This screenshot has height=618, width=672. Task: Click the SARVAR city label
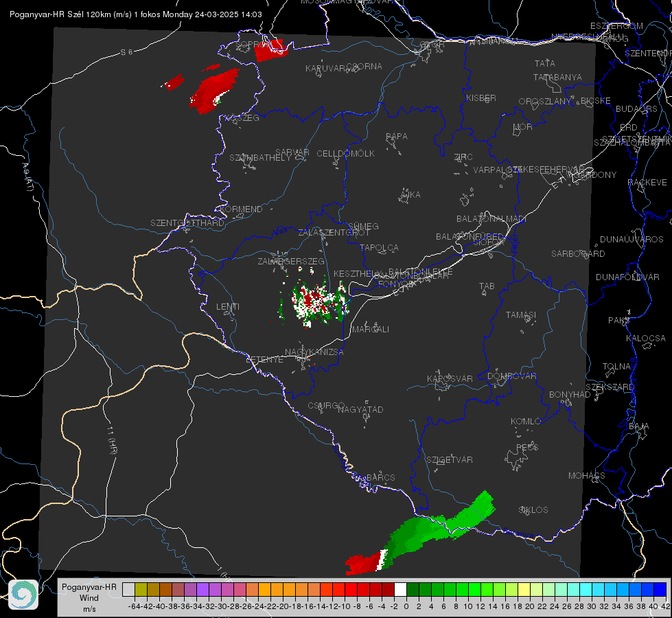[x=292, y=152]
